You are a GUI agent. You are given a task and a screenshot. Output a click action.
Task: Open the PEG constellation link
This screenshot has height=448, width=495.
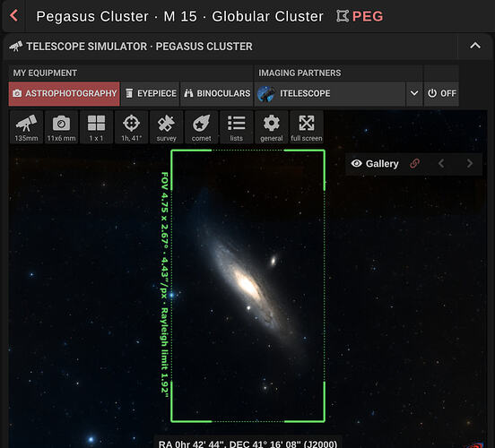(x=360, y=16)
